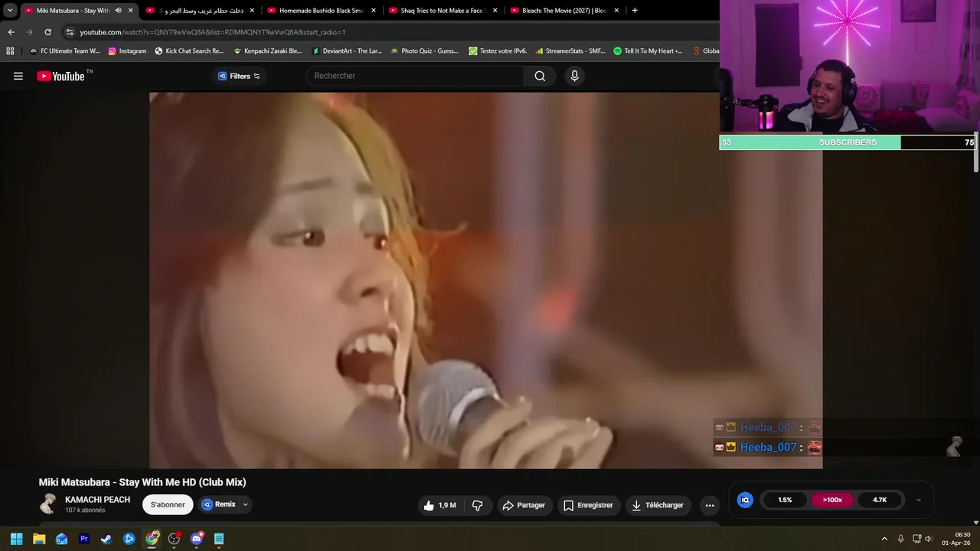The width and height of the screenshot is (980, 551).
Task: Reload the page
Action: (47, 32)
